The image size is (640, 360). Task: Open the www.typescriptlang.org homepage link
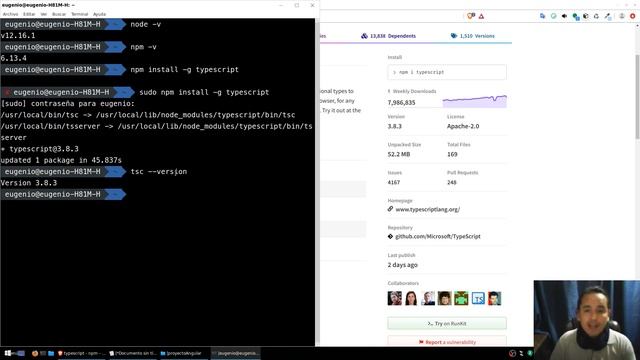(x=427, y=209)
